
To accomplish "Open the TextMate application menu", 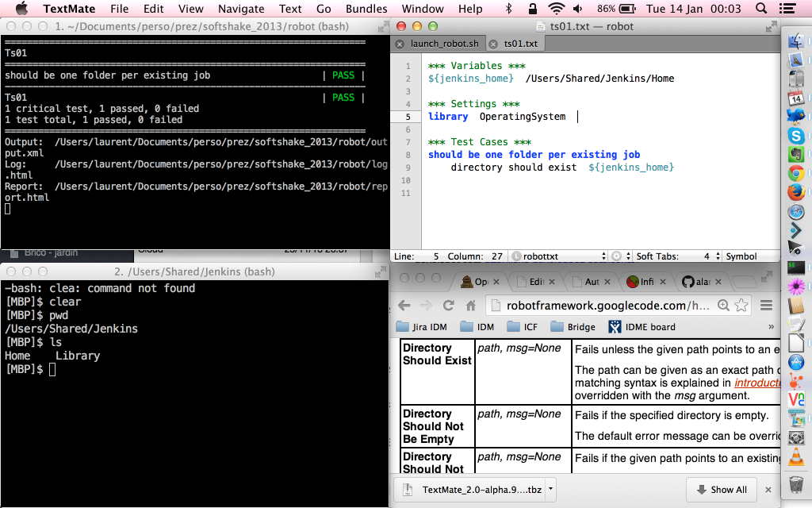I will pyautogui.click(x=70, y=8).
